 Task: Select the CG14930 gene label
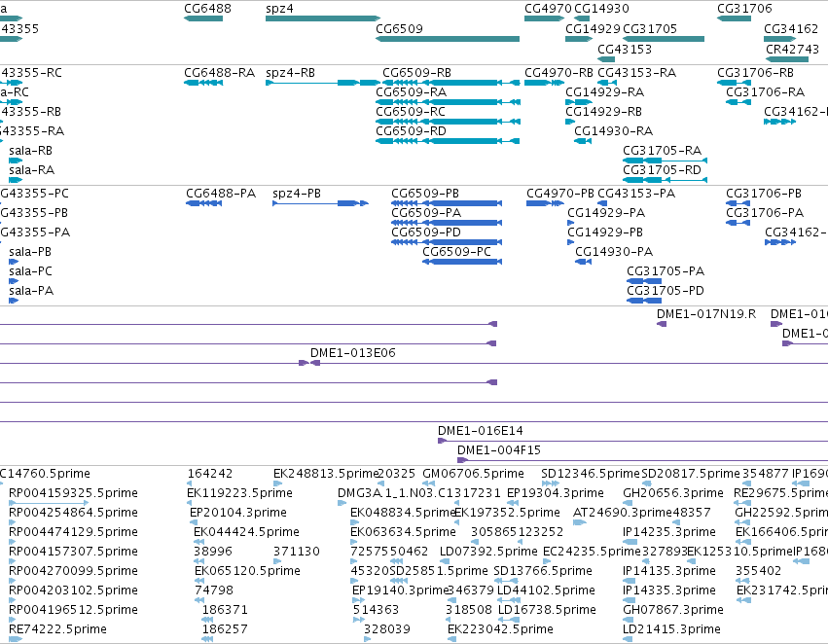[601, 9]
